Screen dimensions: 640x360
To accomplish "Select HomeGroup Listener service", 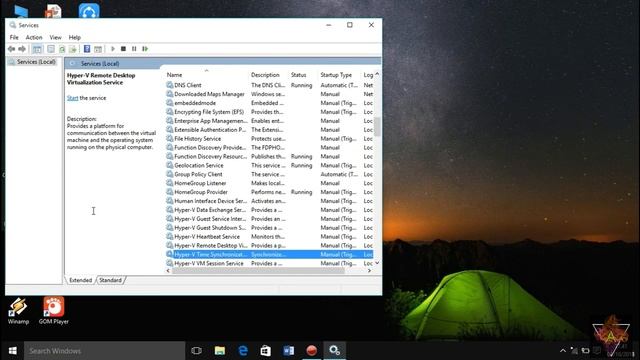I will pyautogui.click(x=269, y=183).
